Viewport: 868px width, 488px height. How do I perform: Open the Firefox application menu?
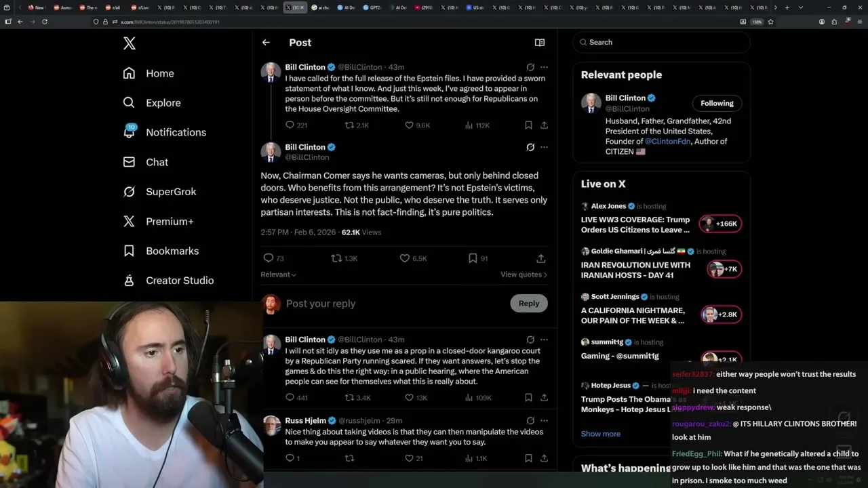(859, 22)
